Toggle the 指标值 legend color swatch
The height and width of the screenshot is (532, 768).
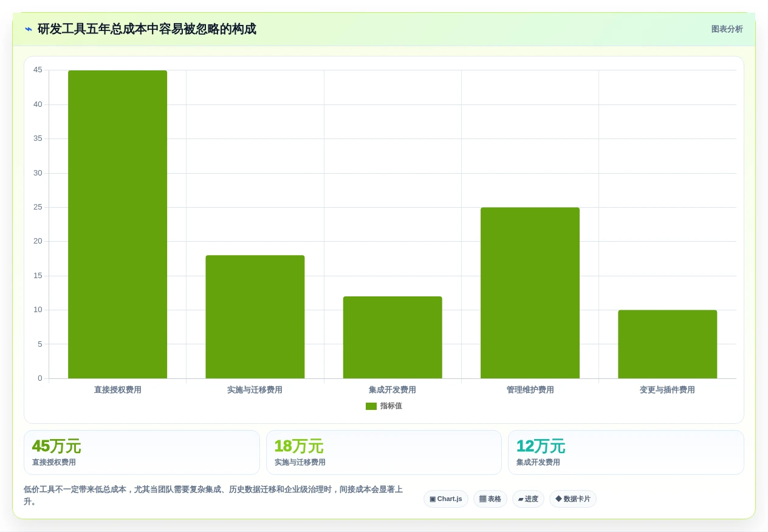pos(371,406)
